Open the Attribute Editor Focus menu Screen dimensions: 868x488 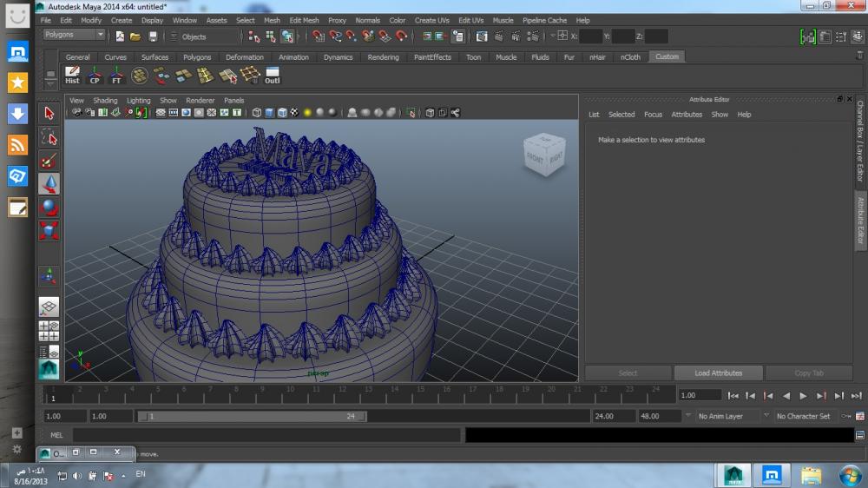coord(653,114)
